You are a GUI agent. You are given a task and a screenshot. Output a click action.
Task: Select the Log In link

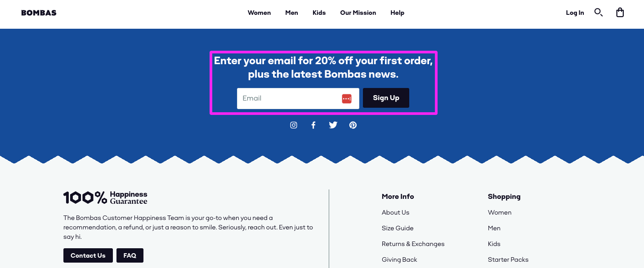pyautogui.click(x=575, y=13)
